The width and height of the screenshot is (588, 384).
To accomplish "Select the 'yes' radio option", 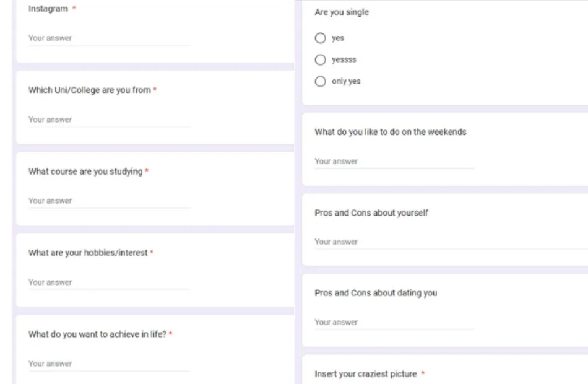I will coord(320,38).
